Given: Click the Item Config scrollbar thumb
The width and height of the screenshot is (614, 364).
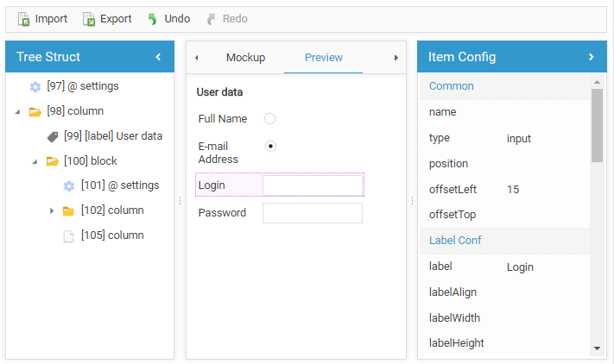Looking at the screenshot, I should pos(597,125).
